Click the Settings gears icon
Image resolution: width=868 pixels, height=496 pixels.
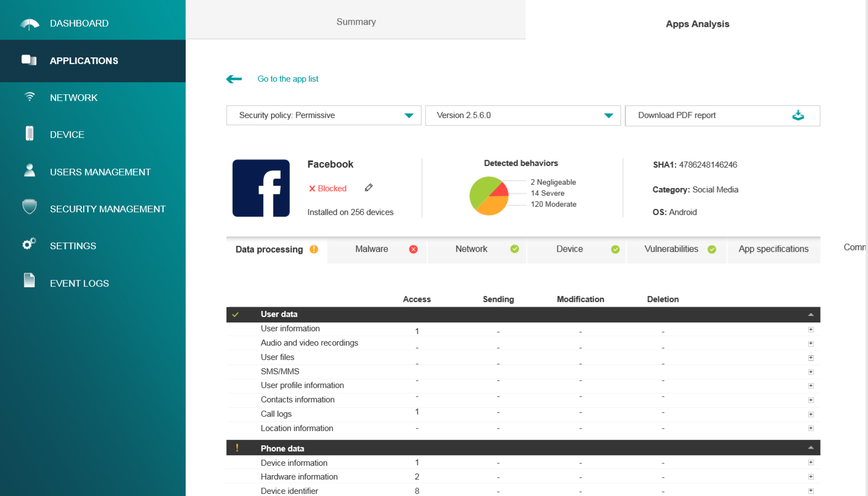(29, 244)
